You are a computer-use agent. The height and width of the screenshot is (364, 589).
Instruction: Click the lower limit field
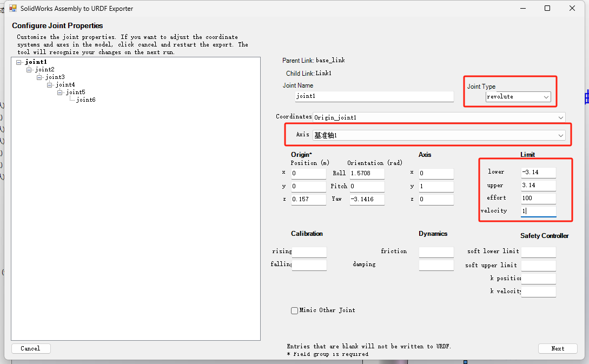tap(538, 173)
